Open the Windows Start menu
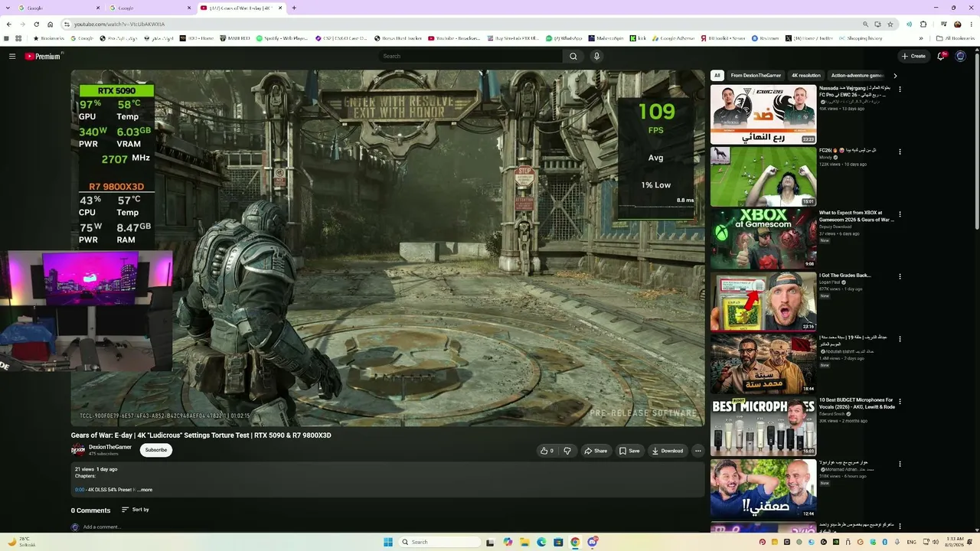This screenshot has width=980, height=551. 388,542
